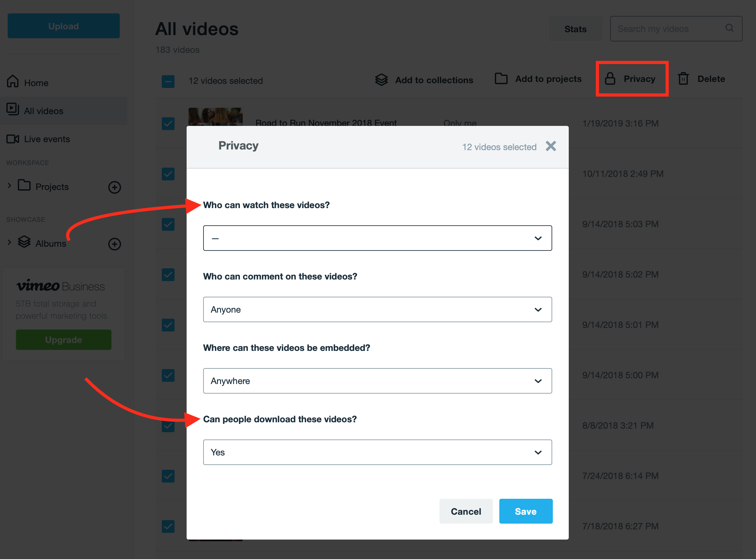Open the download 'Yes' dropdown
The height and width of the screenshot is (559, 756).
pos(377,453)
